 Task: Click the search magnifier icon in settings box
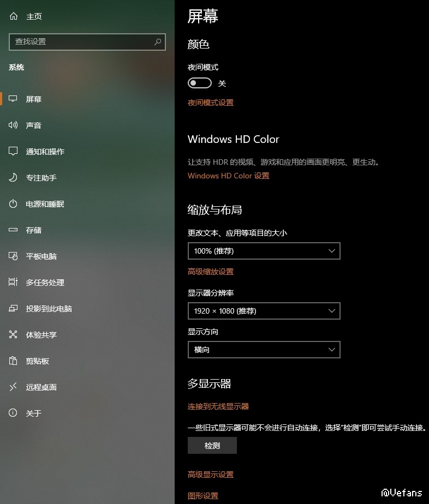tap(158, 42)
